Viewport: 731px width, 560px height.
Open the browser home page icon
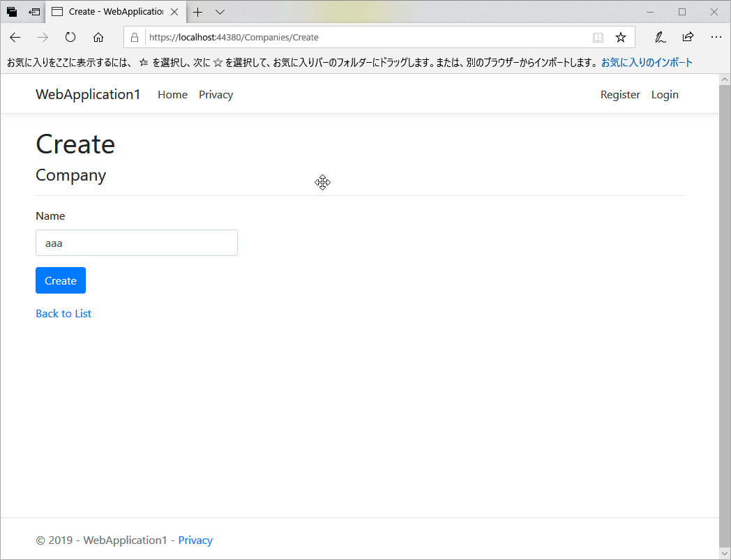[x=98, y=37]
